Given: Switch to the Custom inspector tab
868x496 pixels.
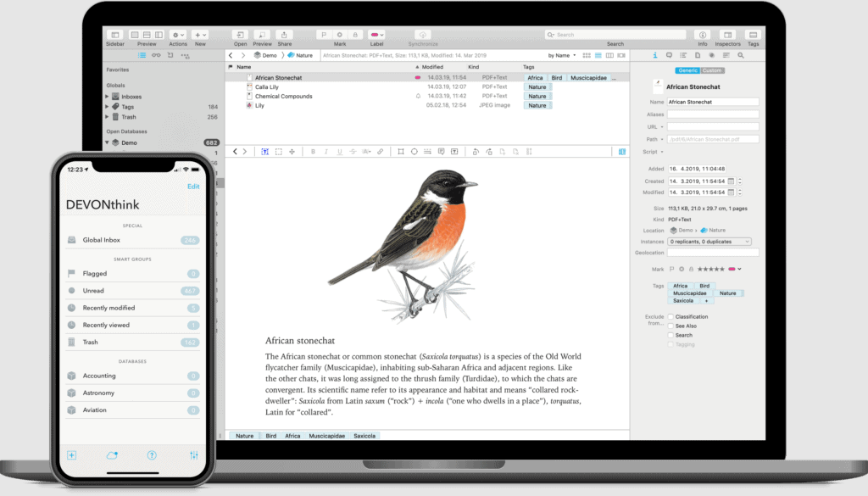Looking at the screenshot, I should pyautogui.click(x=712, y=70).
